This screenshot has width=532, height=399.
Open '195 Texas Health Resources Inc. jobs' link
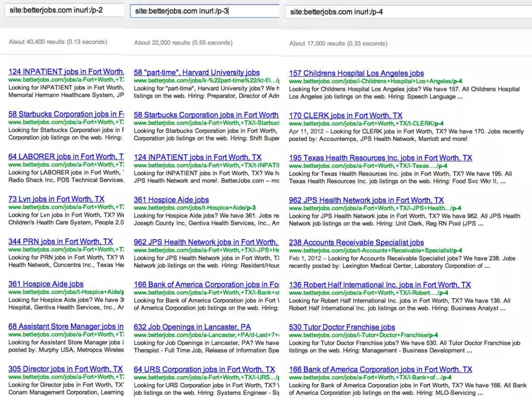(x=380, y=158)
